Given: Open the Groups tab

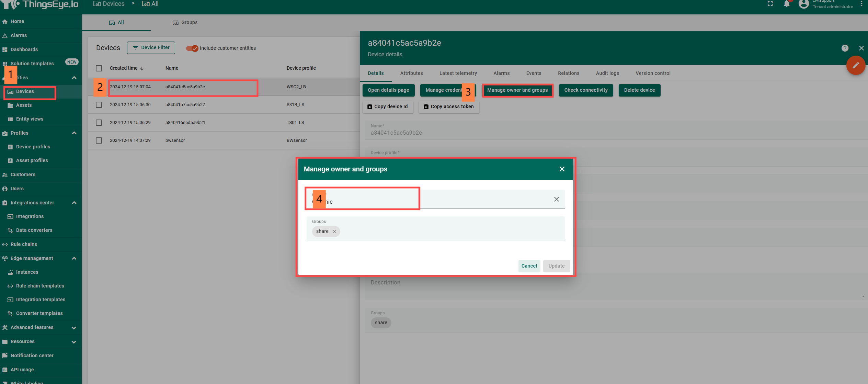Looking at the screenshot, I should 185,22.
